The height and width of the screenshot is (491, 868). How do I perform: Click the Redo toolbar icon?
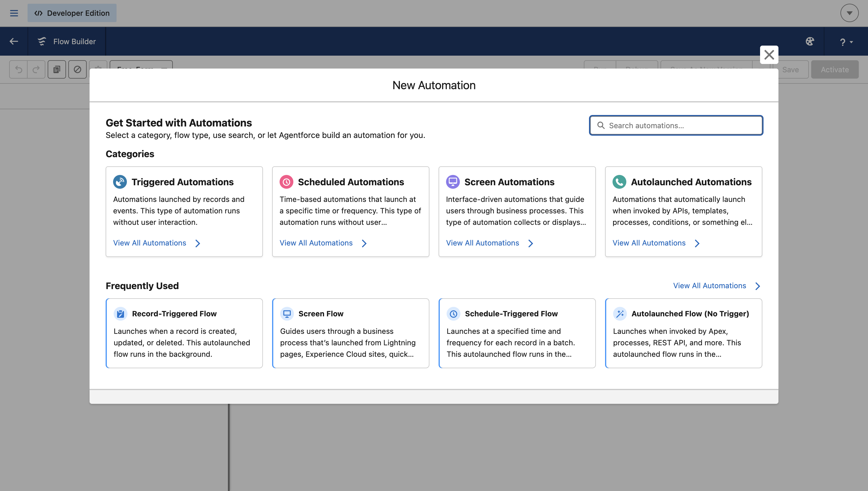[36, 69]
